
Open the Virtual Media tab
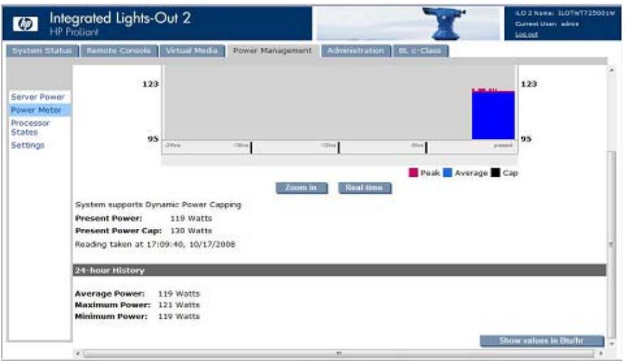coord(192,51)
